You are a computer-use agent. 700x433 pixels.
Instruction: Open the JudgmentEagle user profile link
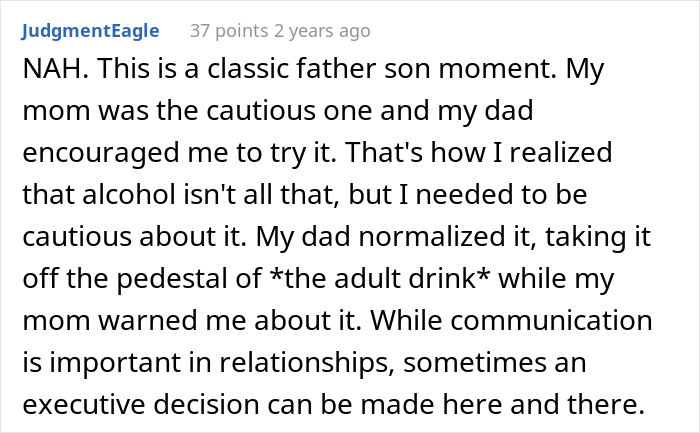click(x=88, y=31)
